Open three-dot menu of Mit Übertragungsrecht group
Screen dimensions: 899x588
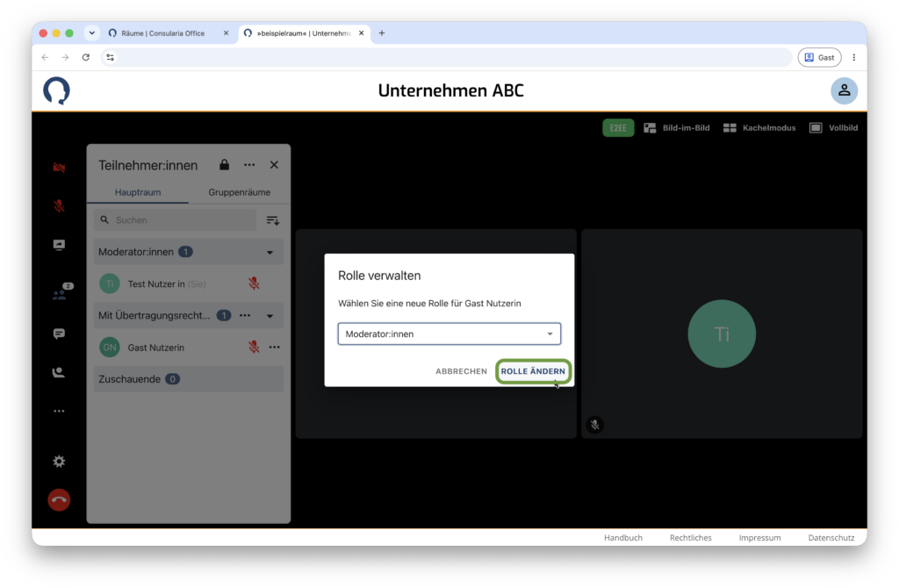pyautogui.click(x=245, y=315)
